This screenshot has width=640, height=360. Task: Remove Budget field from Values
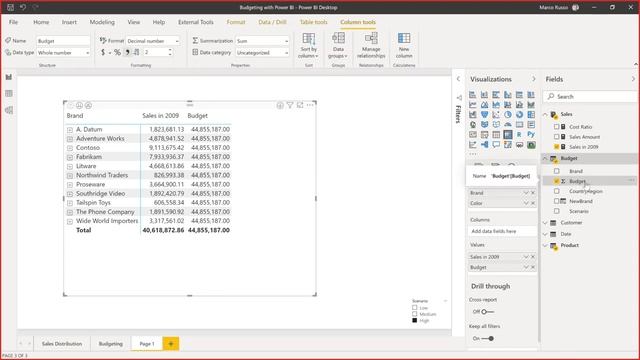pos(533,267)
